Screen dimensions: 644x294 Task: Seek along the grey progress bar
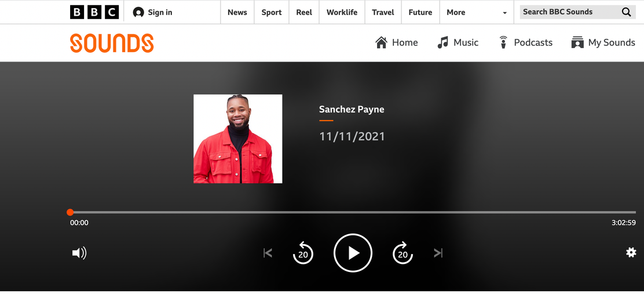[353, 212]
